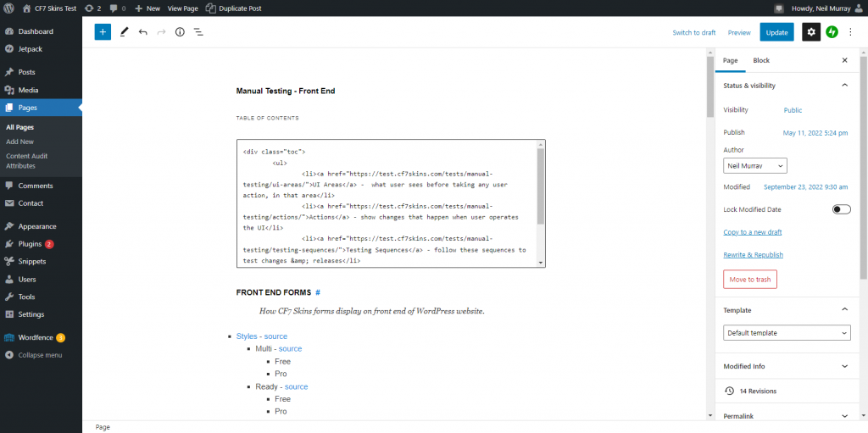Enable the Lock Modified Date toggle
The width and height of the screenshot is (868, 433).
pyautogui.click(x=841, y=209)
